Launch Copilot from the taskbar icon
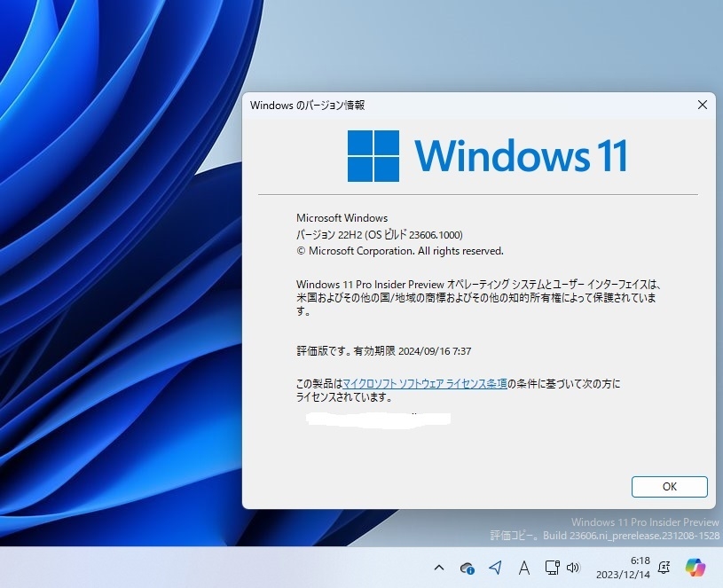This screenshot has height=588, width=723. pos(695,568)
